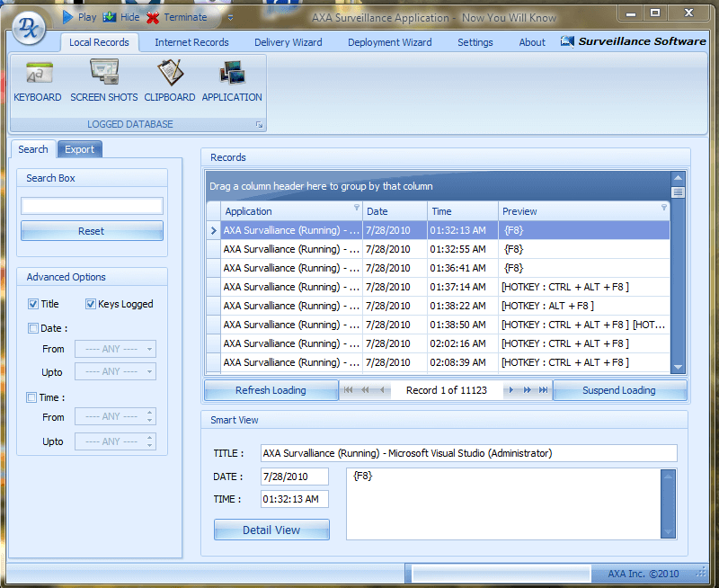Go to the next record in navigator
Image resolution: width=719 pixels, height=588 pixels.
[x=511, y=390]
